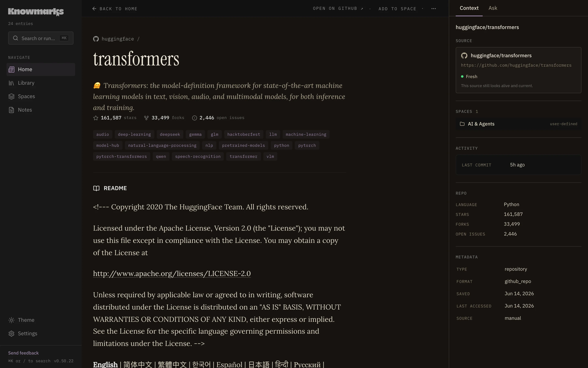Image resolution: width=588 pixels, height=368 pixels.
Task: Click the deepseek tag
Action: coord(170,134)
